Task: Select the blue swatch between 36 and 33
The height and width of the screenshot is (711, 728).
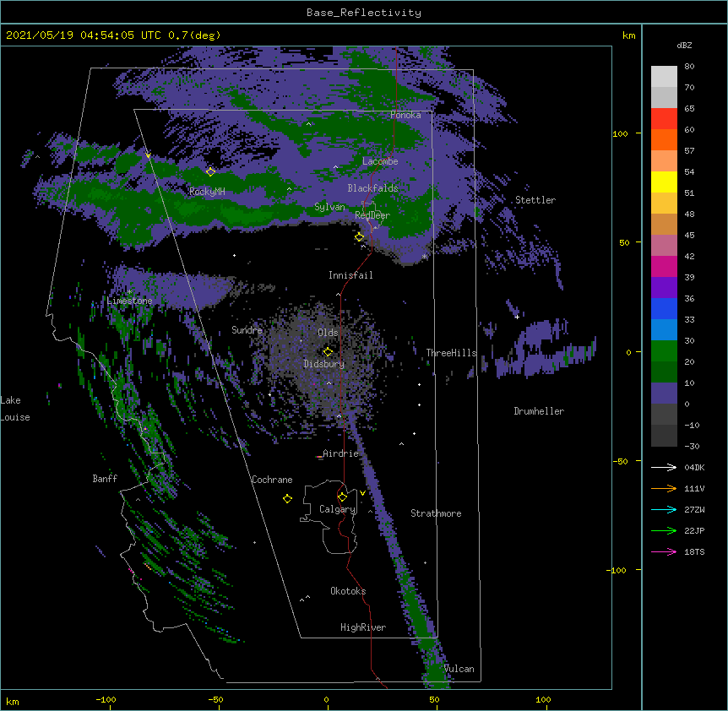Action: pyautogui.click(x=664, y=308)
